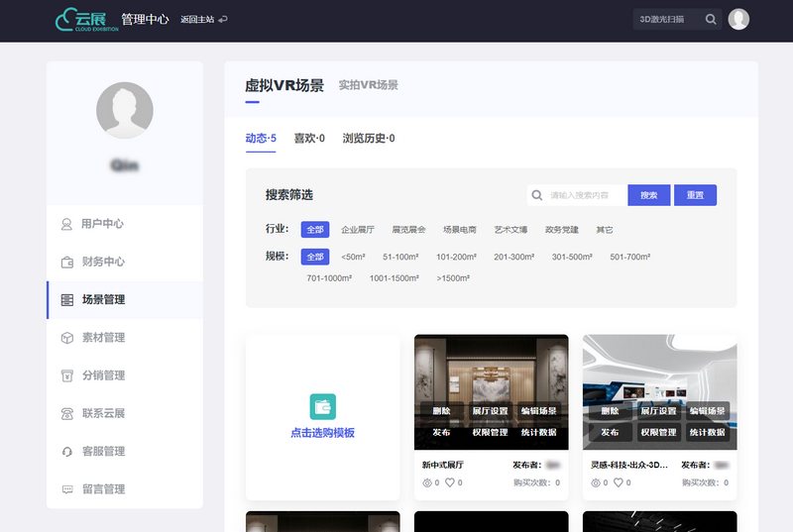Like the 新中式展厅 scene heart icon
The width and height of the screenshot is (793, 532).
point(450,482)
